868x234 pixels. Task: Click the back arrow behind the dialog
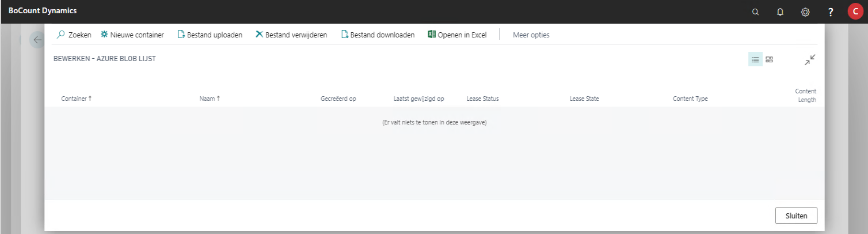pos(38,40)
